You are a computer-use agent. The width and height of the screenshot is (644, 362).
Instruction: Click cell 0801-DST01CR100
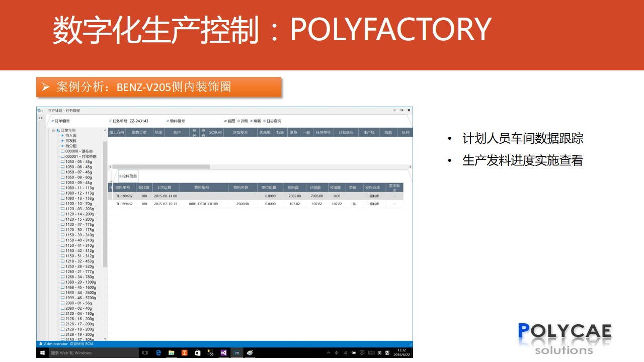point(203,204)
